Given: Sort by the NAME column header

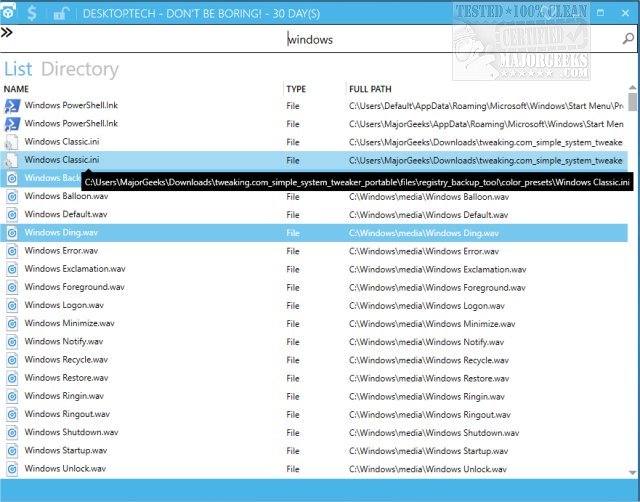Looking at the screenshot, I should 16,89.
